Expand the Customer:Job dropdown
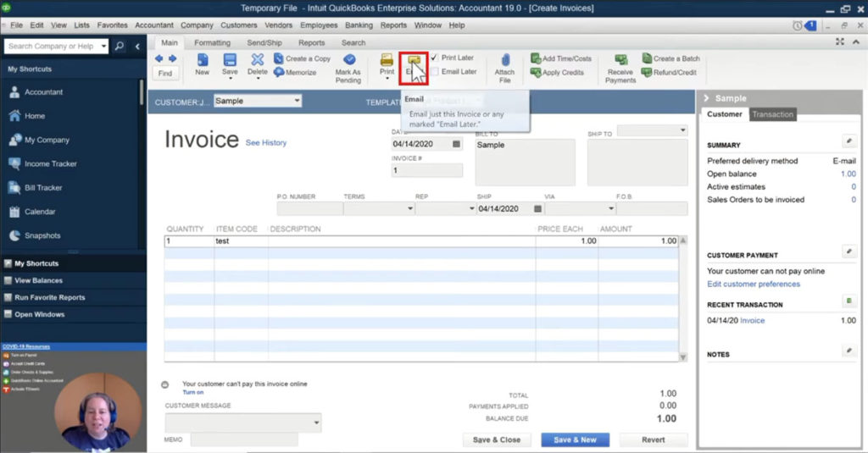The width and height of the screenshot is (868, 453). (x=296, y=101)
